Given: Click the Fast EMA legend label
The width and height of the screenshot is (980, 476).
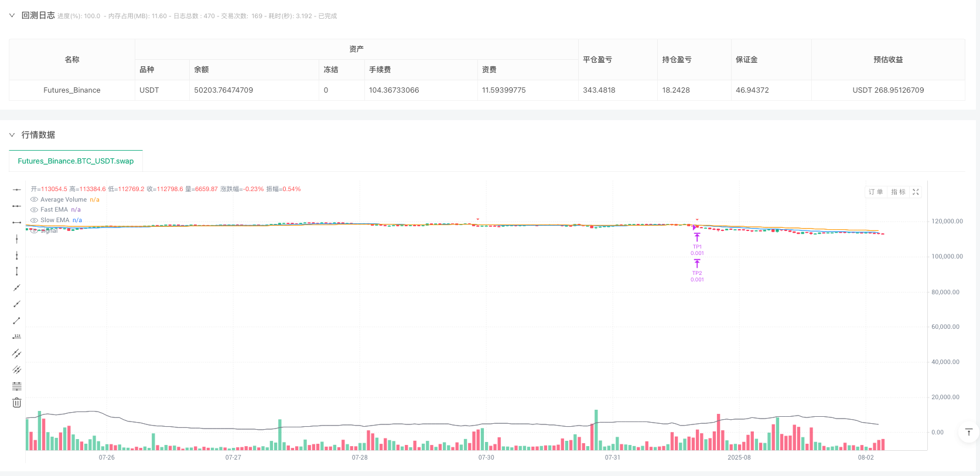Looking at the screenshot, I should [x=54, y=209].
